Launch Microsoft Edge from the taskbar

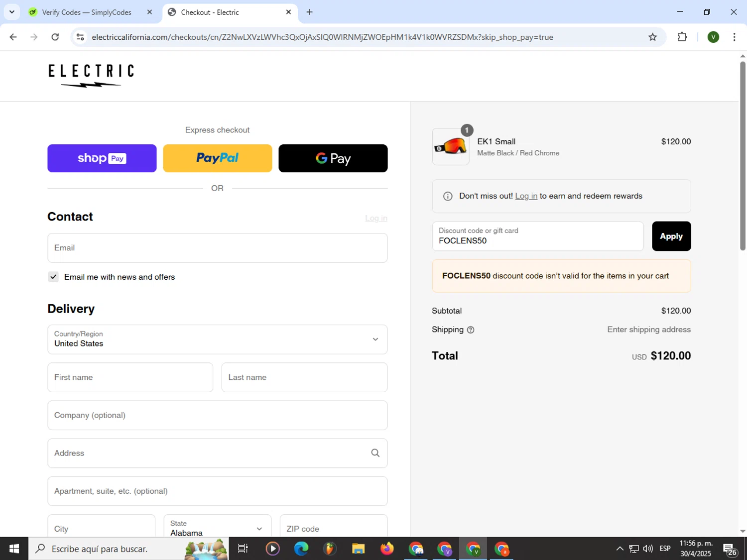(301, 549)
